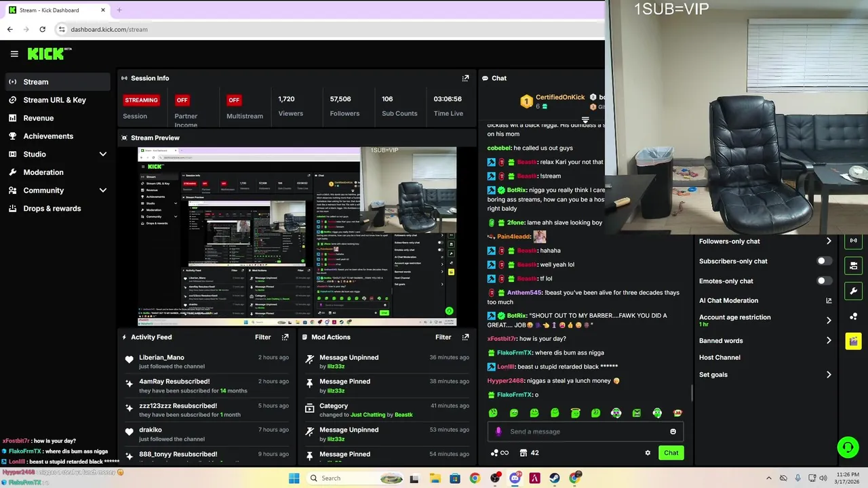
Task: Click the Chat panel speech bubble icon
Action: [486, 78]
